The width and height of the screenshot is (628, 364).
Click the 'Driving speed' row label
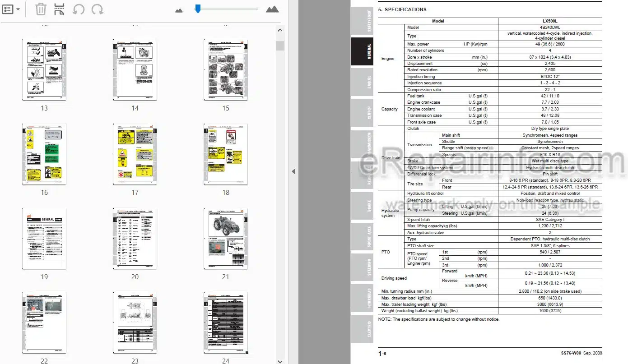(394, 278)
